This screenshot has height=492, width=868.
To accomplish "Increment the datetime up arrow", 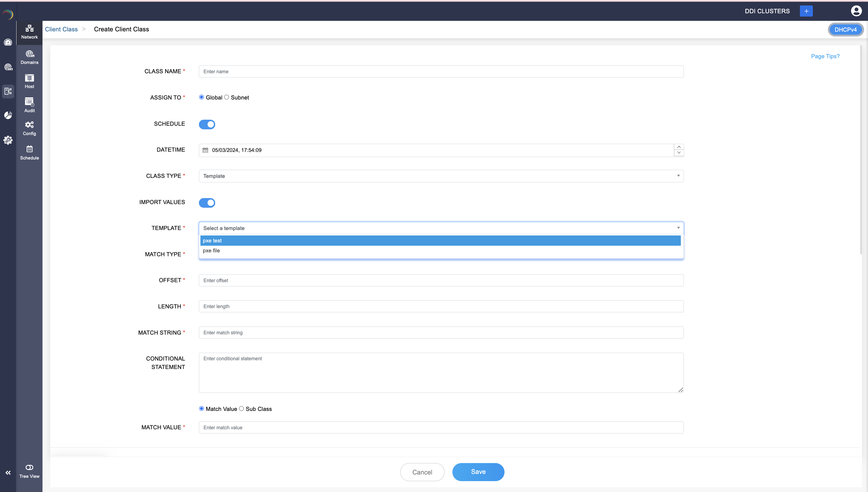I will tap(679, 147).
